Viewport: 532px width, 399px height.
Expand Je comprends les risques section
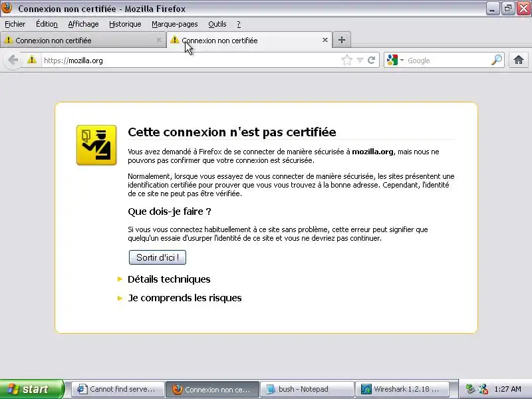pyautogui.click(x=180, y=298)
